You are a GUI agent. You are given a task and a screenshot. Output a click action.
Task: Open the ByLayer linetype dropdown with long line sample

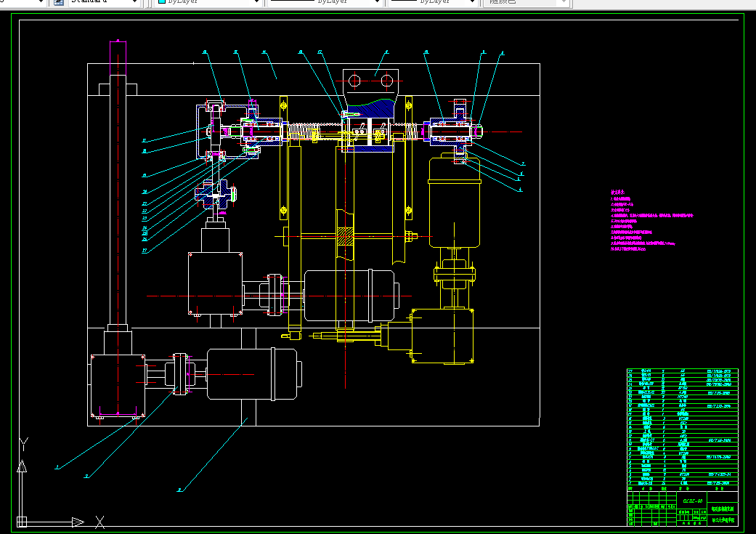pyautogui.click(x=325, y=2)
